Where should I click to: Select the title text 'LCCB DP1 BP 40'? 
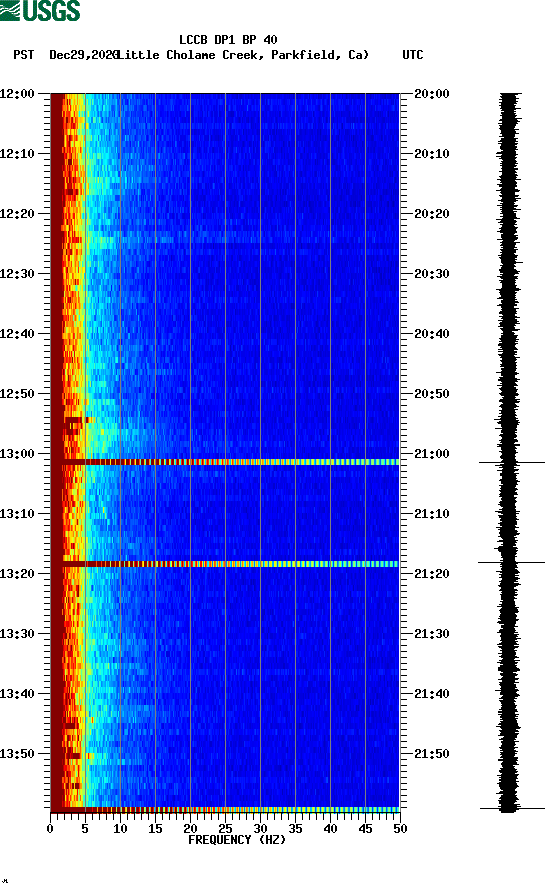point(228,40)
